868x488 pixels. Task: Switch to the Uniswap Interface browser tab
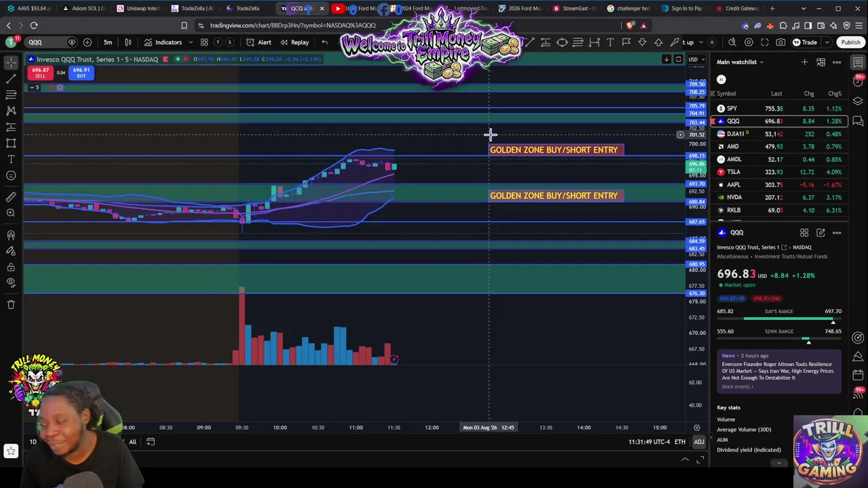tap(139, 8)
